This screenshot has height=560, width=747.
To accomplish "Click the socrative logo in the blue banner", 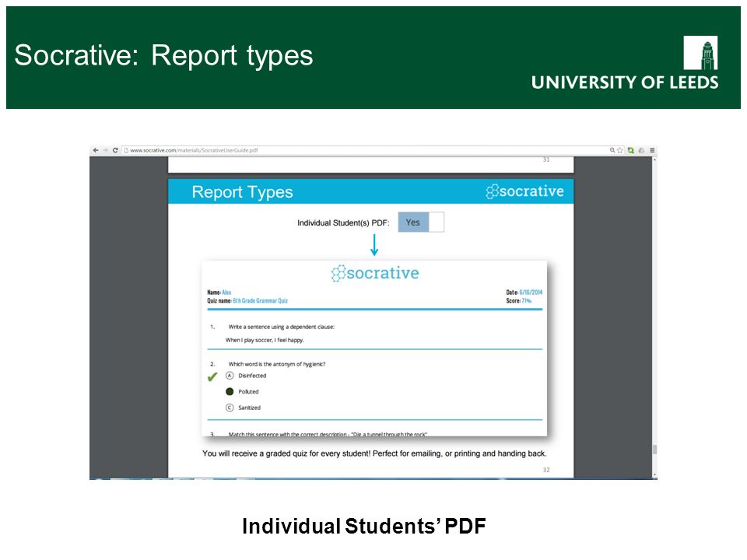I will click(x=524, y=191).
